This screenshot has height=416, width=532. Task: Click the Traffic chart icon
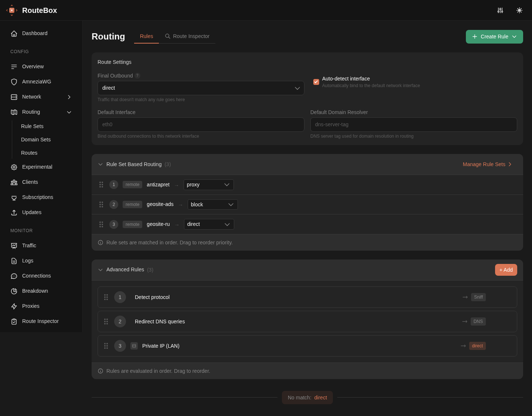[14, 246]
